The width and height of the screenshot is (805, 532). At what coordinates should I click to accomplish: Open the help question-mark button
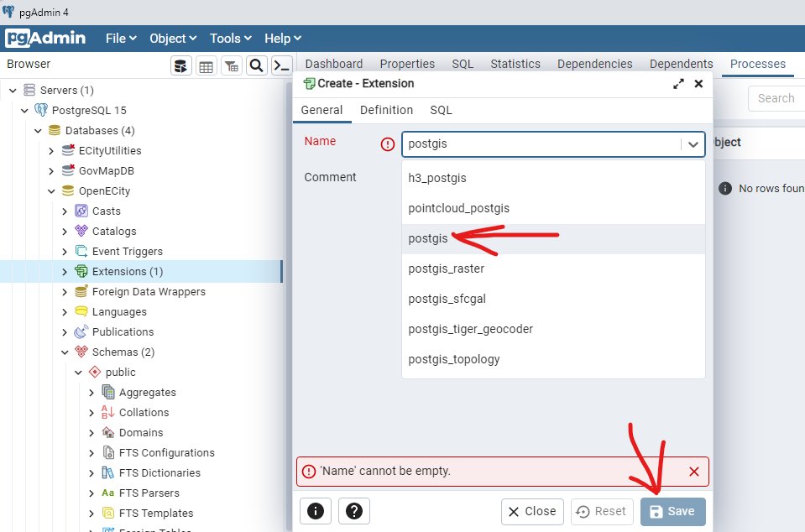[x=353, y=511]
